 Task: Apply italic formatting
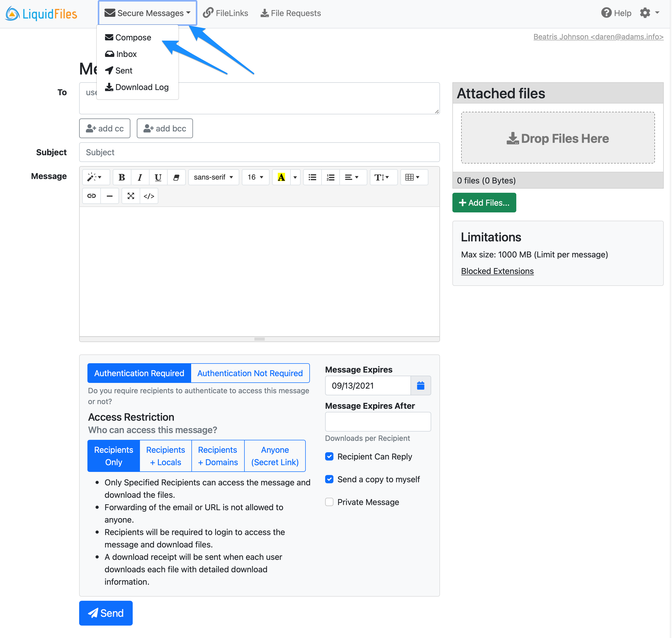click(140, 177)
